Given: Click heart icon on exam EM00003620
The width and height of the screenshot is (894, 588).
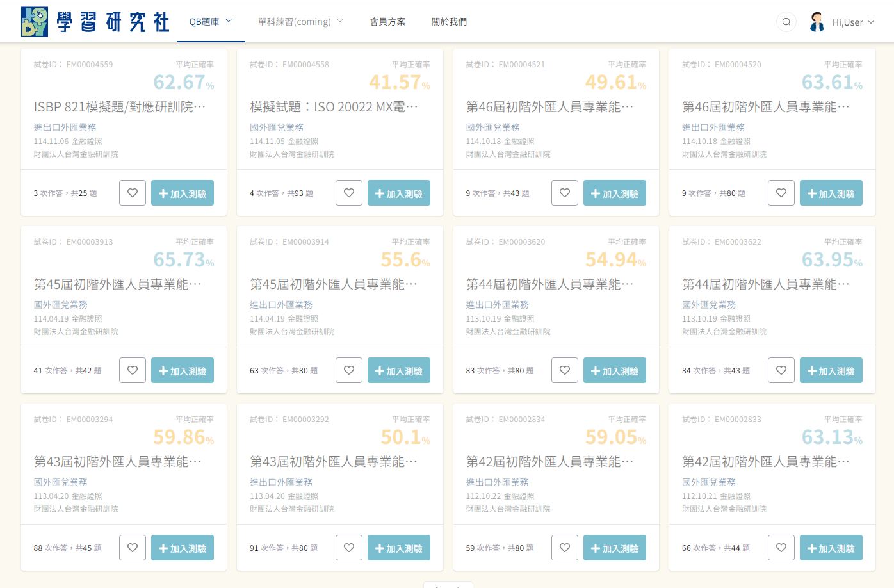Looking at the screenshot, I should [x=565, y=370].
